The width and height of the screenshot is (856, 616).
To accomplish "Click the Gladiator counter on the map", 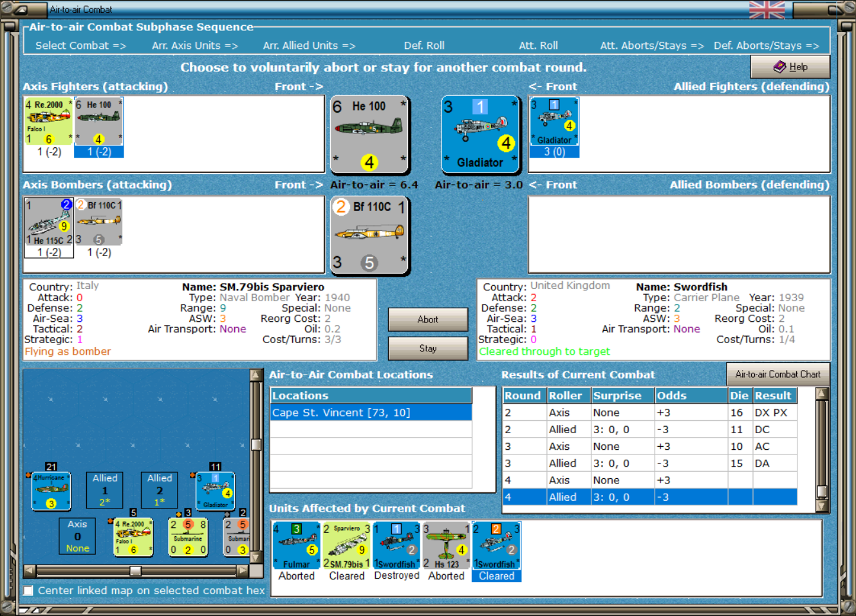I will tap(215, 491).
